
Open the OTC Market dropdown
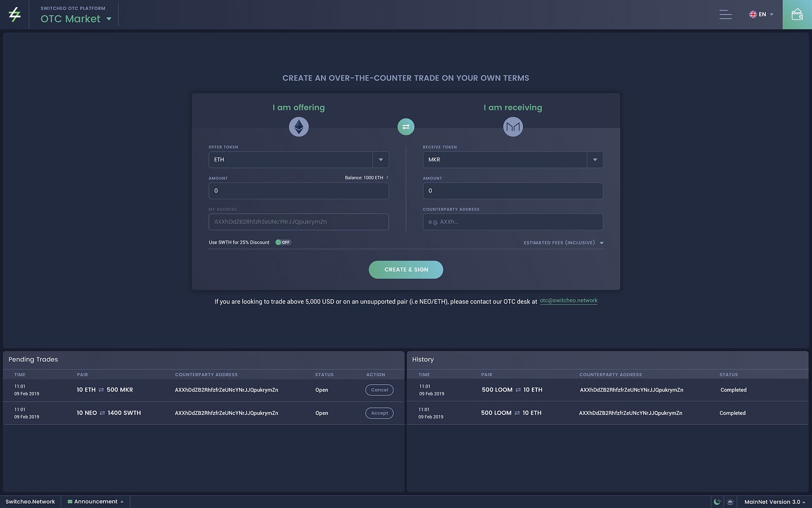[x=109, y=19]
